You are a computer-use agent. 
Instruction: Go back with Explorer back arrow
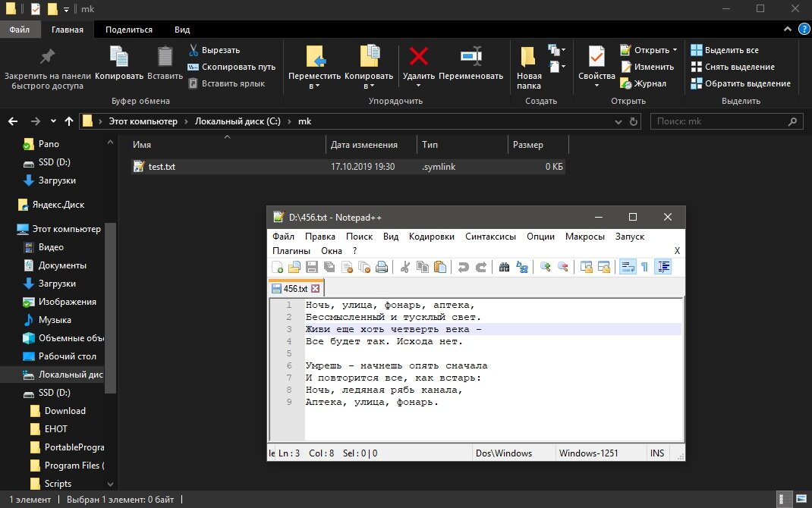[x=13, y=121]
